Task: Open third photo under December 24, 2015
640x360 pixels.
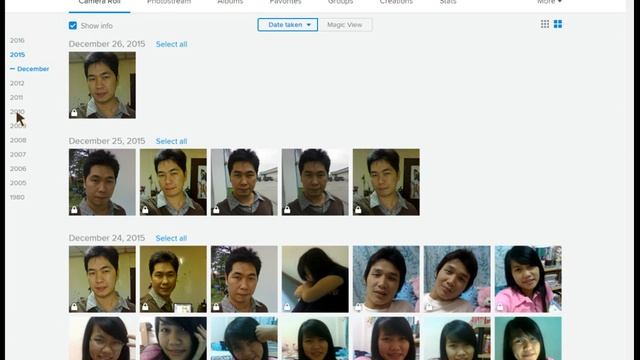Action: [x=244, y=279]
